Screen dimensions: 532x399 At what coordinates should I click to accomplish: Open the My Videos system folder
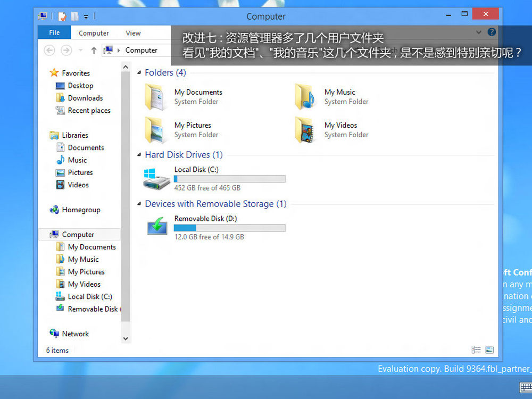pyautogui.click(x=306, y=130)
